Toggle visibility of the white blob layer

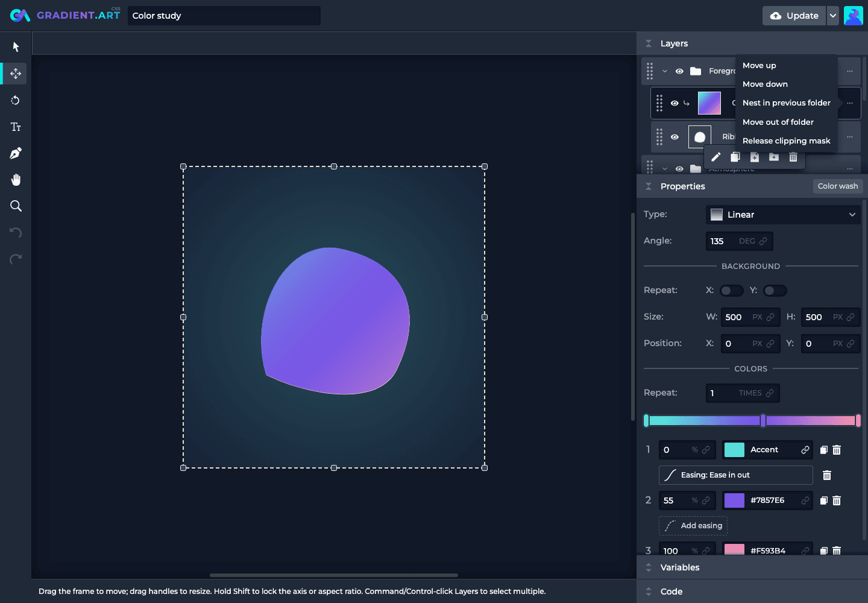tap(675, 137)
